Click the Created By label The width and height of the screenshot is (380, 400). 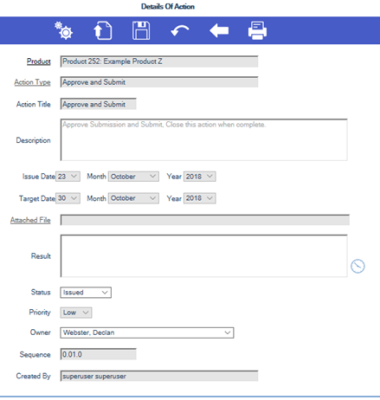33,376
